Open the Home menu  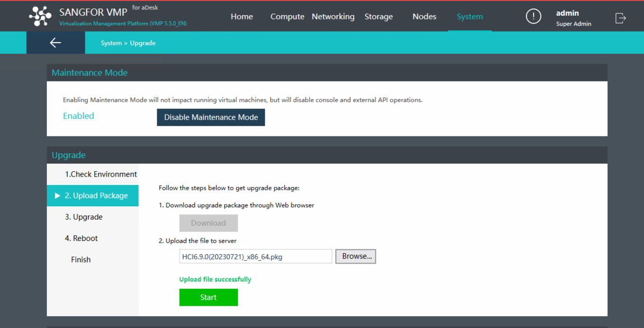click(242, 17)
